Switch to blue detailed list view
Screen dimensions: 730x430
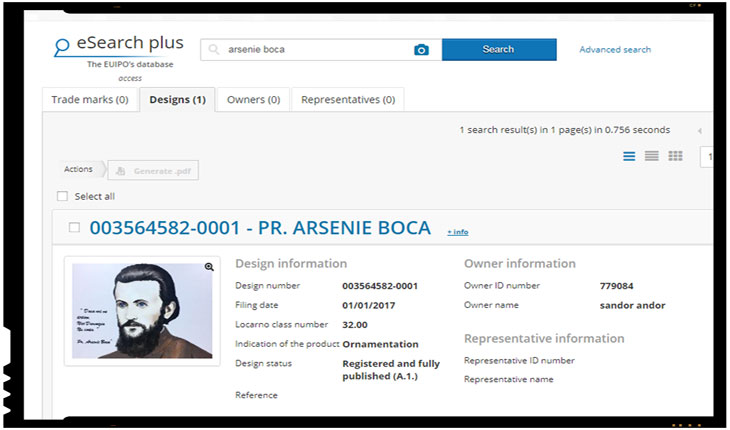click(629, 156)
